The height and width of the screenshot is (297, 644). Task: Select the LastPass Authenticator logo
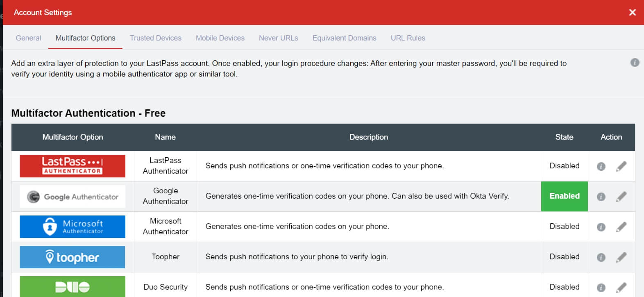(73, 166)
